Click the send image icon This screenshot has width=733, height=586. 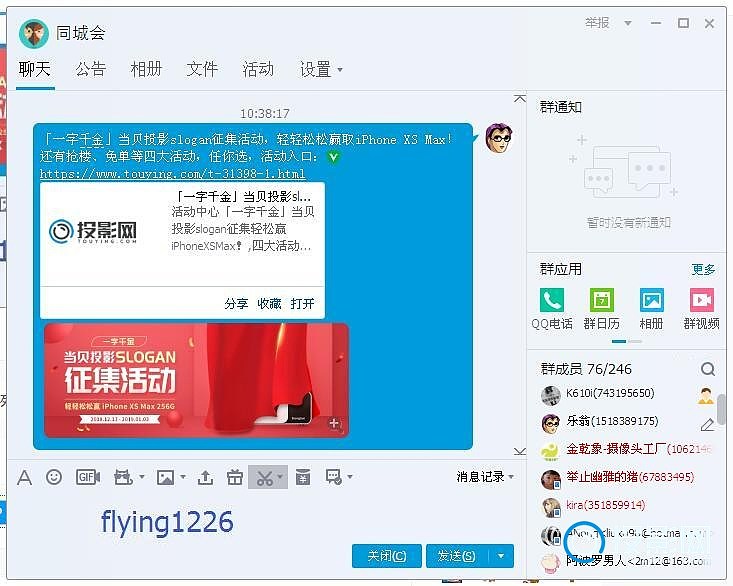[165, 477]
